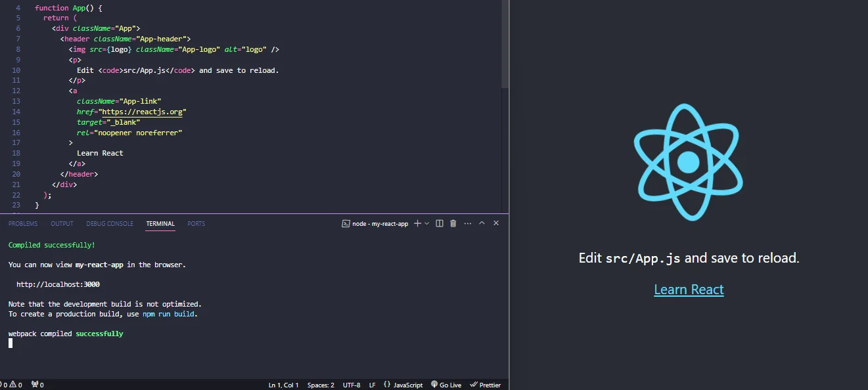Close the terminal panel with the X
This screenshot has width=868, height=390.
tap(496, 223)
